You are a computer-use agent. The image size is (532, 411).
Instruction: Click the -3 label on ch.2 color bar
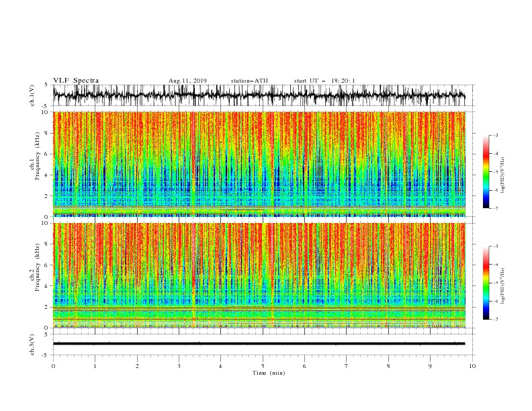pyautogui.click(x=495, y=246)
